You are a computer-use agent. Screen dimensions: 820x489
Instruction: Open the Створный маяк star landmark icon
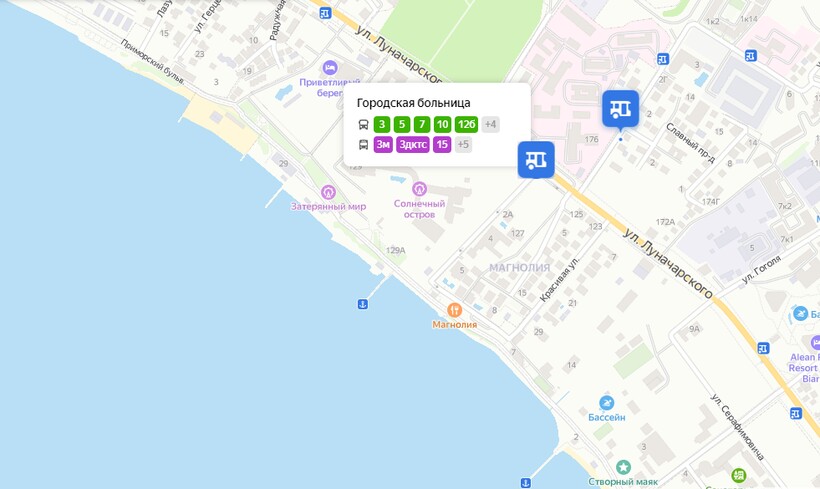coord(623,467)
